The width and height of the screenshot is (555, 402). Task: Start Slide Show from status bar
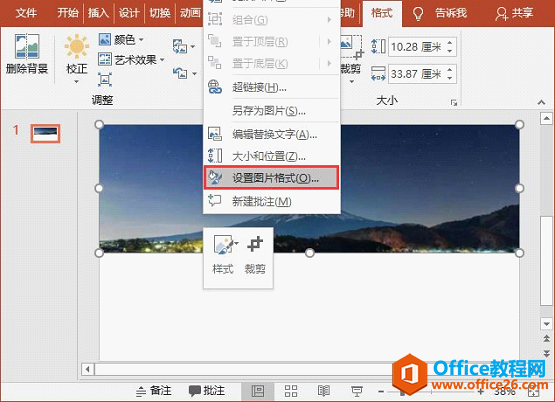pyautogui.click(x=356, y=391)
